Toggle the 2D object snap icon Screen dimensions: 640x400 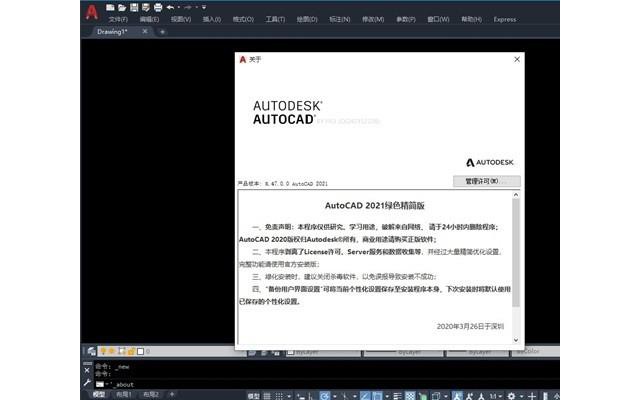click(x=377, y=396)
